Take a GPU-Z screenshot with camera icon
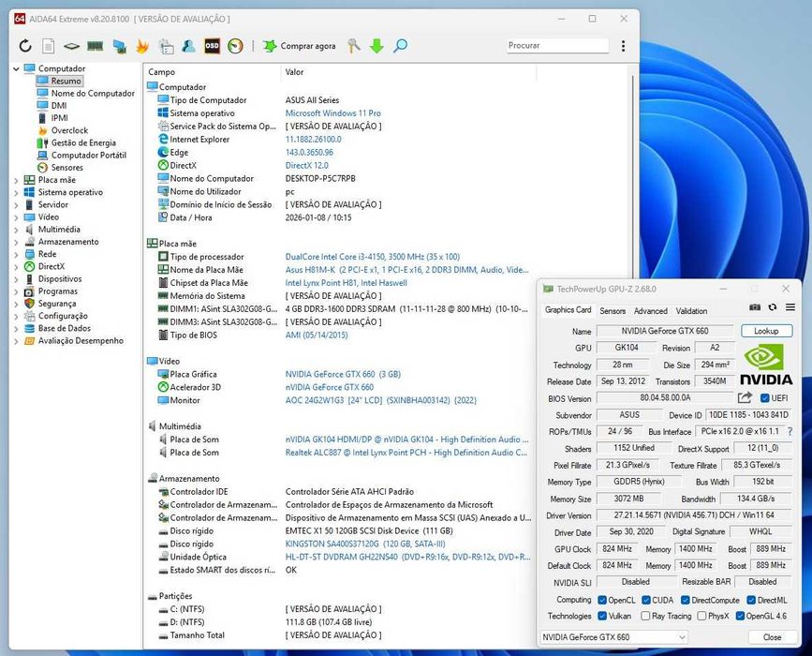This screenshot has height=656, width=812. coord(755,307)
